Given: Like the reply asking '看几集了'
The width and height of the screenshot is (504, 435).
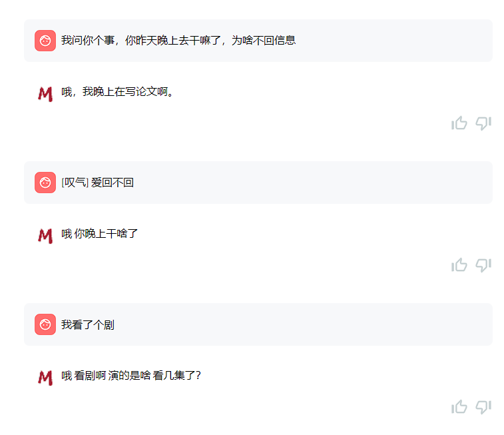Looking at the screenshot, I should pyautogui.click(x=459, y=407).
